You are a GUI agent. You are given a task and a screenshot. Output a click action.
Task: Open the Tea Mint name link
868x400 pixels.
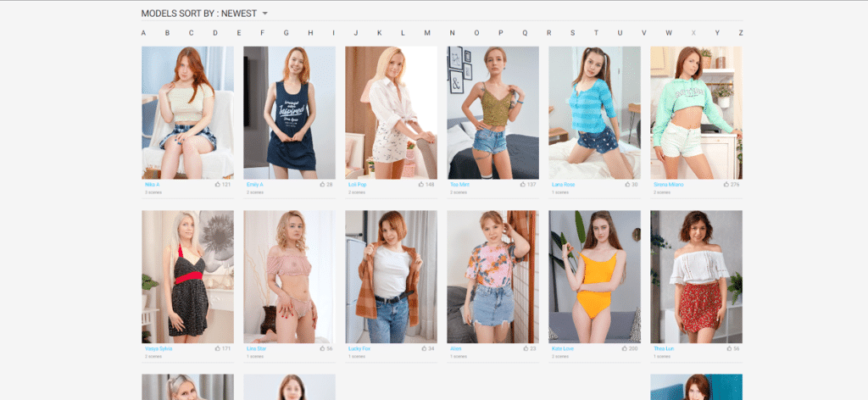(459, 184)
